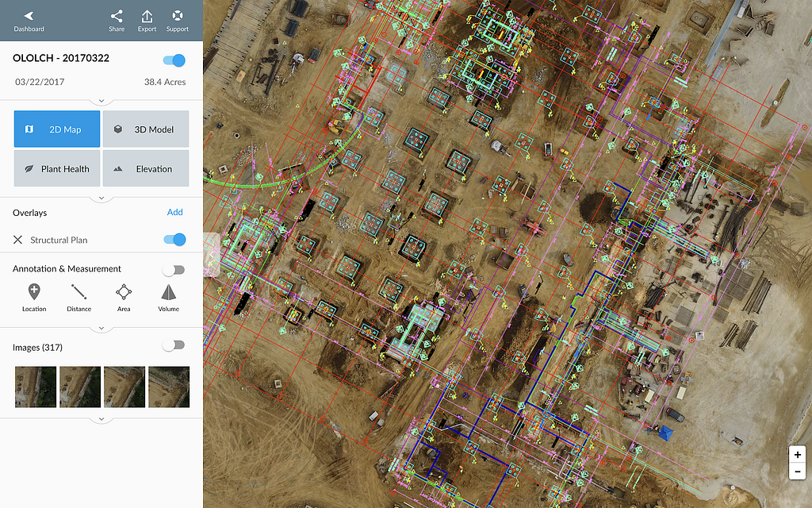812x508 pixels.
Task: Click Add to add an overlay
Action: (x=175, y=212)
